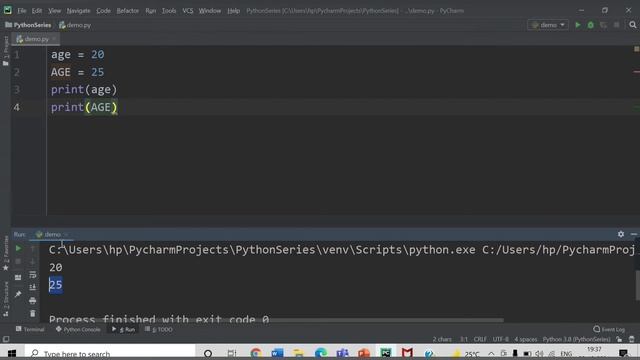This screenshot has width=640, height=360.
Task: Open the Edit menu
Action: pyautogui.click(x=37, y=11)
